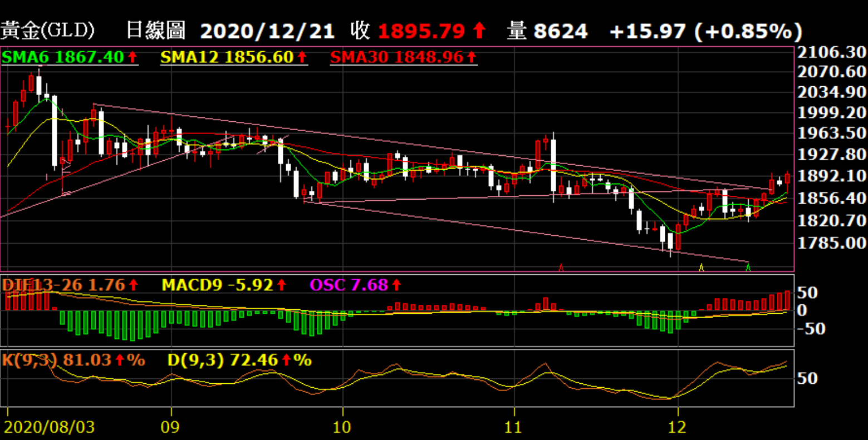
Task: Click the up arrow next to SMA12 value
Action: tap(302, 57)
